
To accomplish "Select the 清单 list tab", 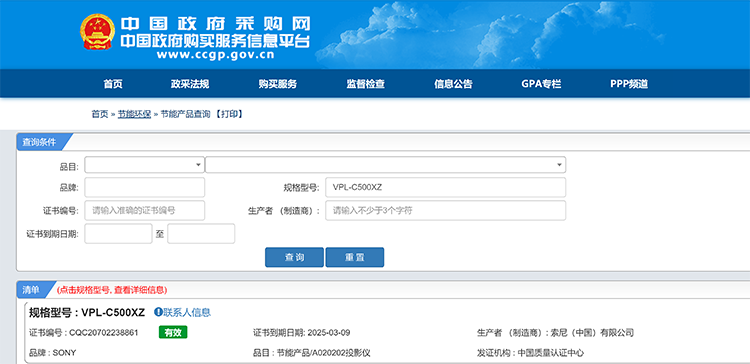I will pyautogui.click(x=31, y=290).
